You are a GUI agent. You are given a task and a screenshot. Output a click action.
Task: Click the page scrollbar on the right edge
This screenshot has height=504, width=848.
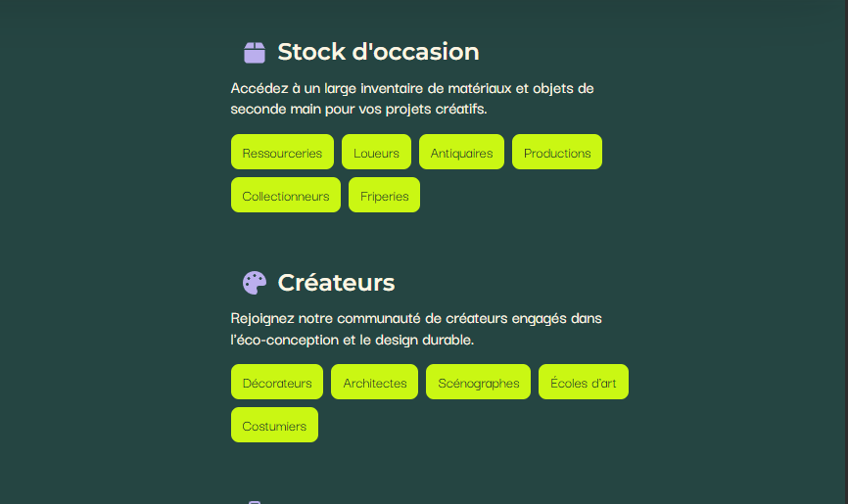coord(845,252)
